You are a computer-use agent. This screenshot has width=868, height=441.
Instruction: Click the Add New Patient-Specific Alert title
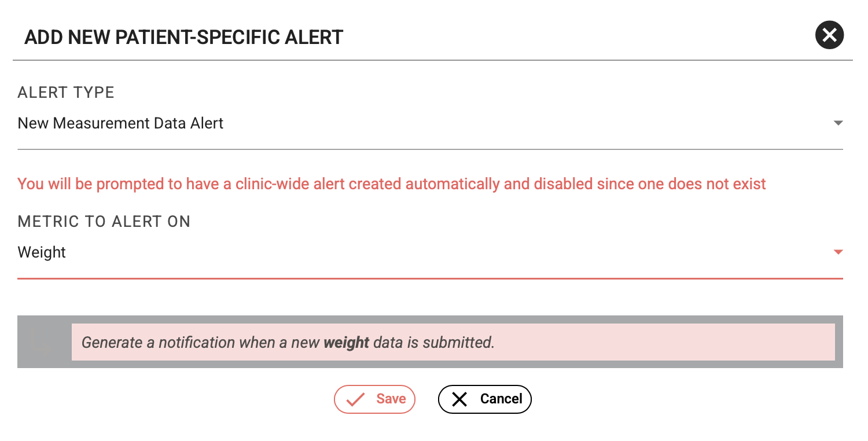[183, 38]
